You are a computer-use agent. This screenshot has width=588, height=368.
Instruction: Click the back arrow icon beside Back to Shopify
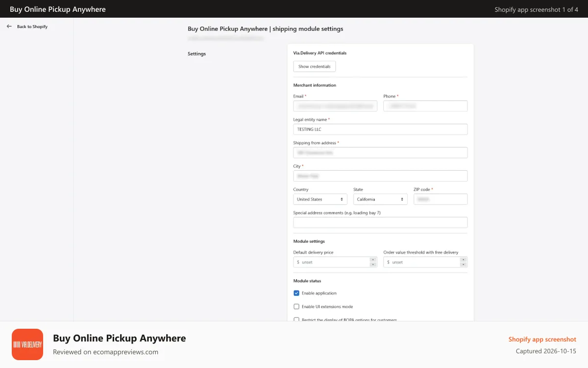point(9,26)
